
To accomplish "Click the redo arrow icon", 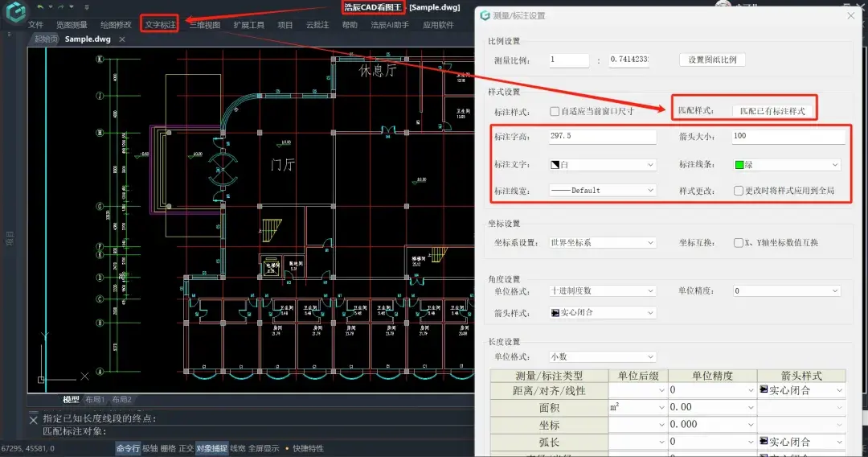I will click(x=61, y=6).
